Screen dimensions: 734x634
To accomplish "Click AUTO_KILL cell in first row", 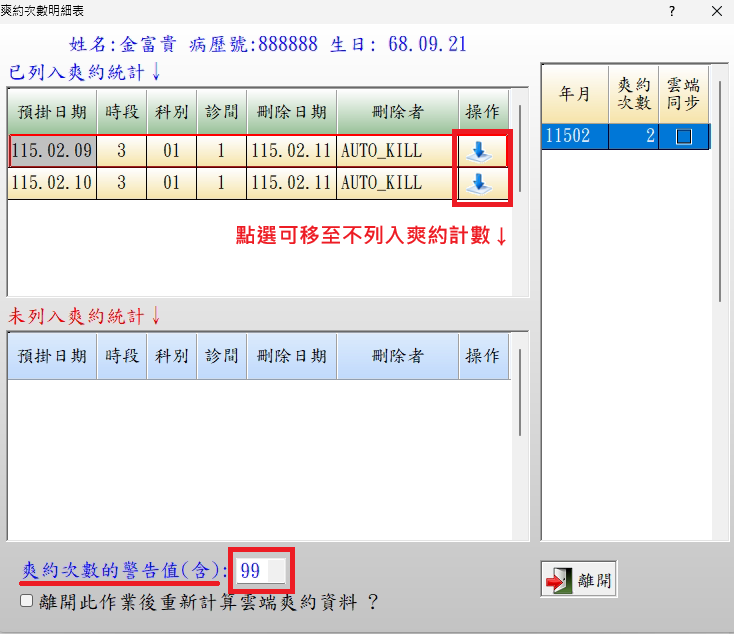I will point(396,152).
